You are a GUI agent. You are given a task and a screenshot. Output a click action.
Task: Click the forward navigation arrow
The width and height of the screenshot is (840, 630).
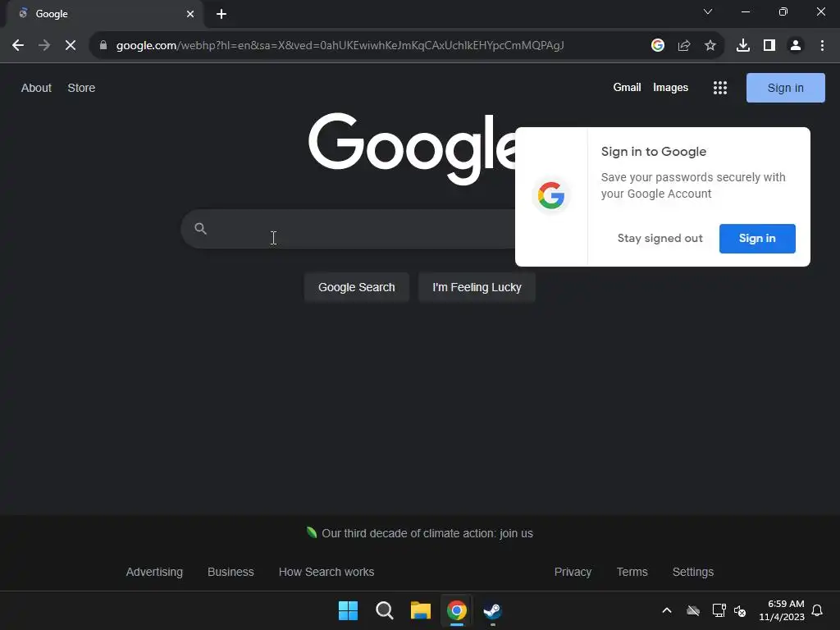tap(44, 46)
